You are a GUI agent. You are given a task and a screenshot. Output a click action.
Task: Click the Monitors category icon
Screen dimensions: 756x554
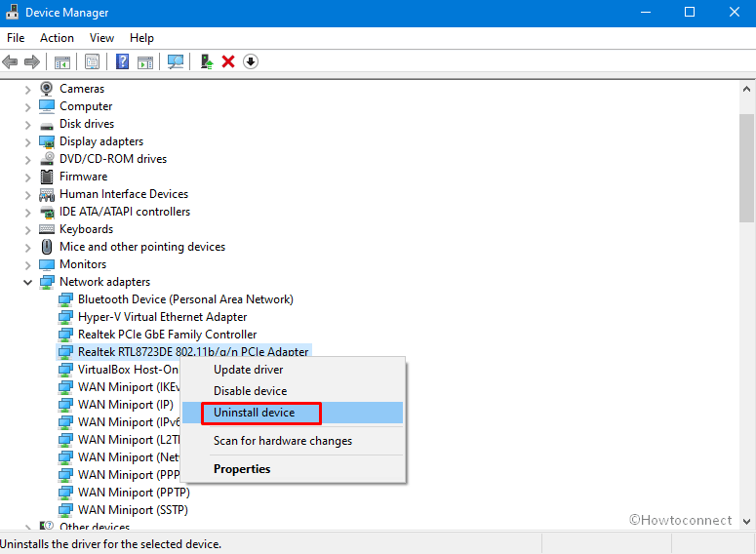pos(47,264)
